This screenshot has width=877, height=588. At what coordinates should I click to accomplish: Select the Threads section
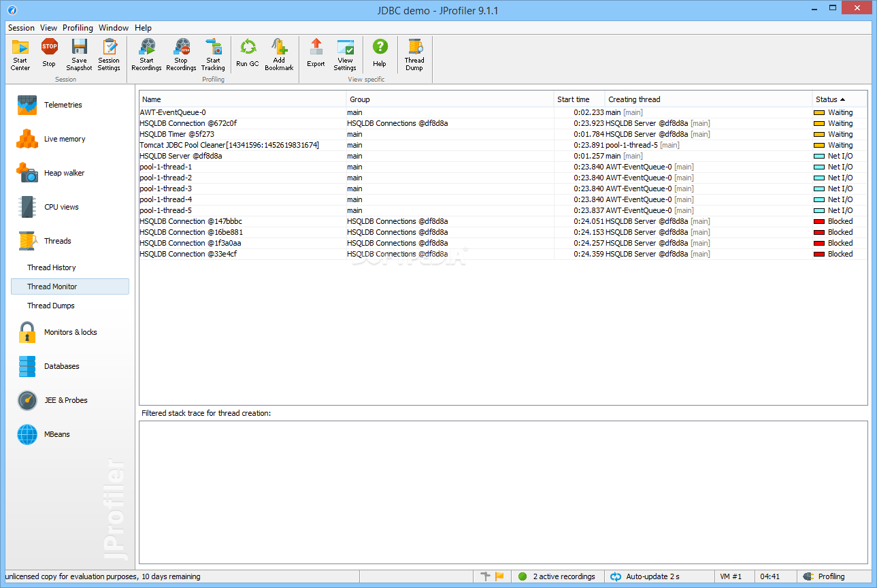tap(44, 241)
